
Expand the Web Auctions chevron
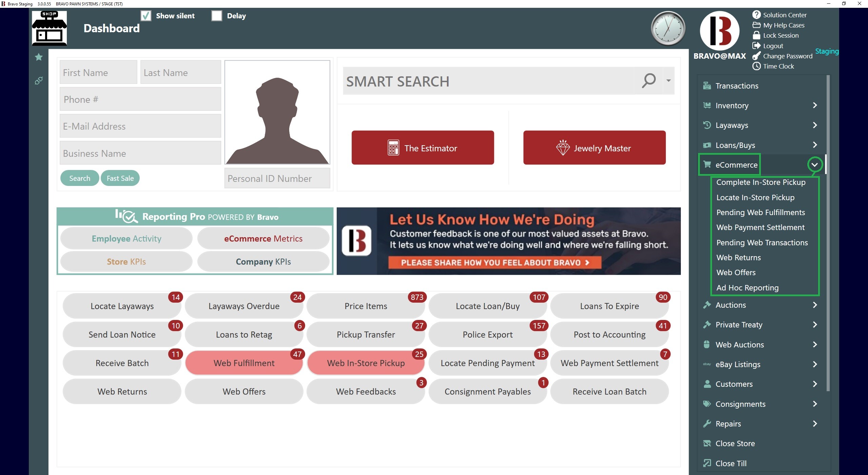815,344
